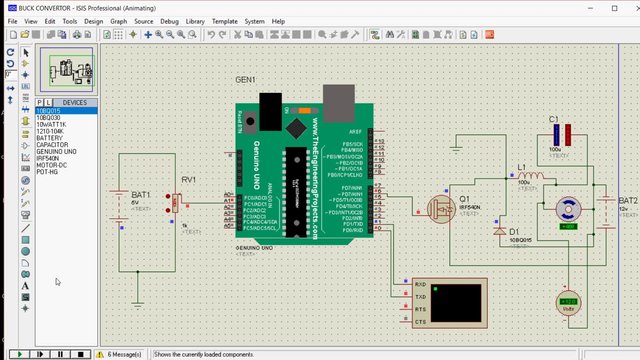Pause the running simulation
The width and height of the screenshot is (640, 360).
tap(60, 354)
